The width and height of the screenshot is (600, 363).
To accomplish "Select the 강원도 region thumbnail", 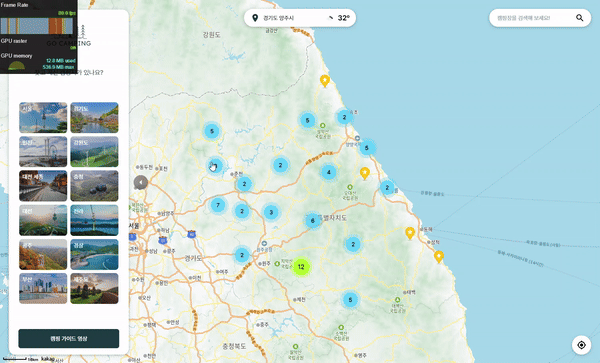I will point(94,151).
